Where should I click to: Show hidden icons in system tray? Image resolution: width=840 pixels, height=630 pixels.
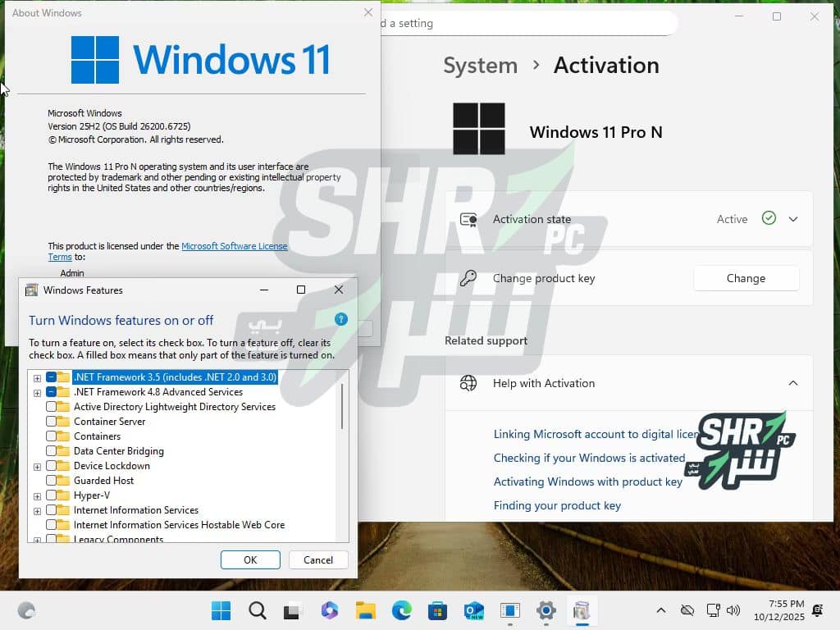[x=660, y=610]
